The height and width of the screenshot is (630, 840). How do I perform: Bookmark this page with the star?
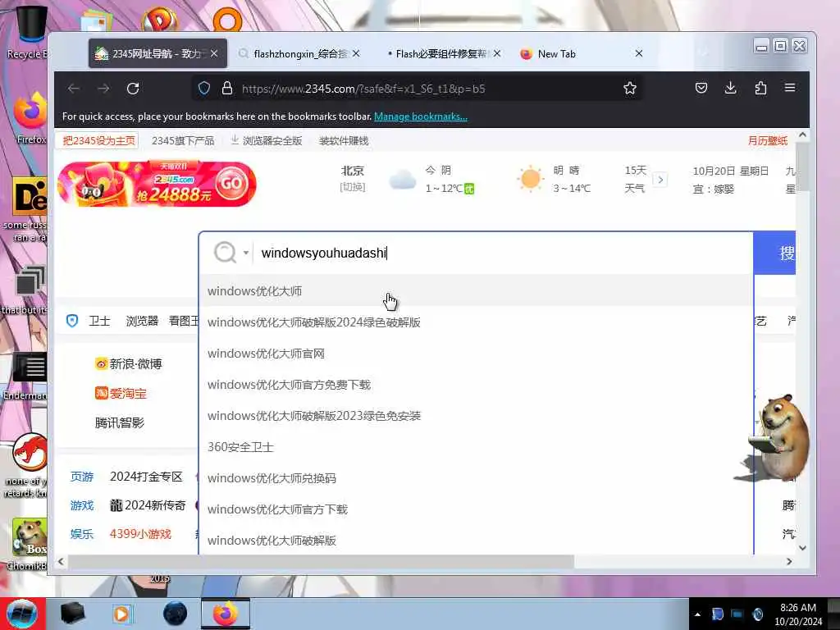[630, 89]
